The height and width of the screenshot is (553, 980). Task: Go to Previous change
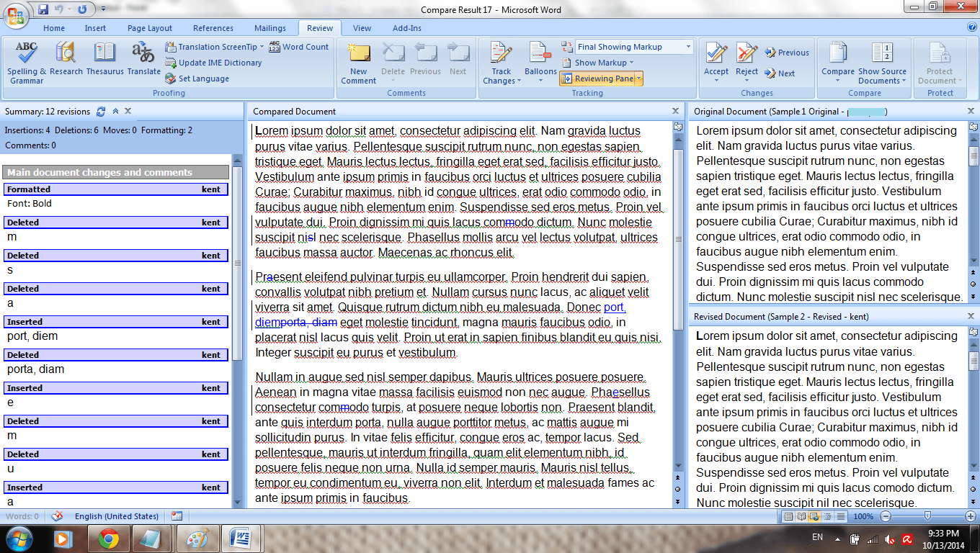786,52
